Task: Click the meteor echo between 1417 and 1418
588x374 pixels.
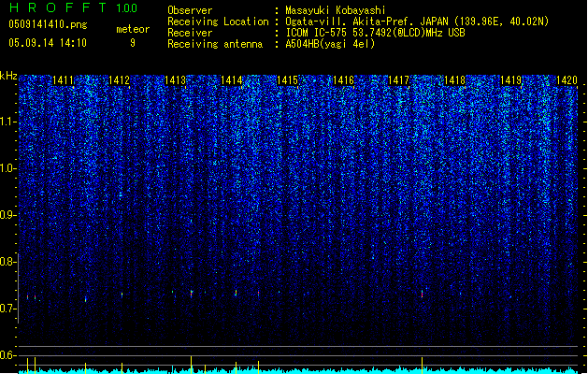Action: 422,294
